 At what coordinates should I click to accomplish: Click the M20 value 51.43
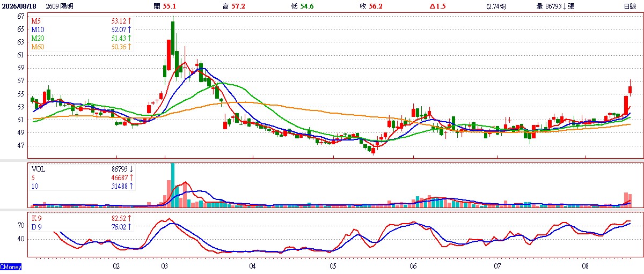pyautogui.click(x=119, y=39)
